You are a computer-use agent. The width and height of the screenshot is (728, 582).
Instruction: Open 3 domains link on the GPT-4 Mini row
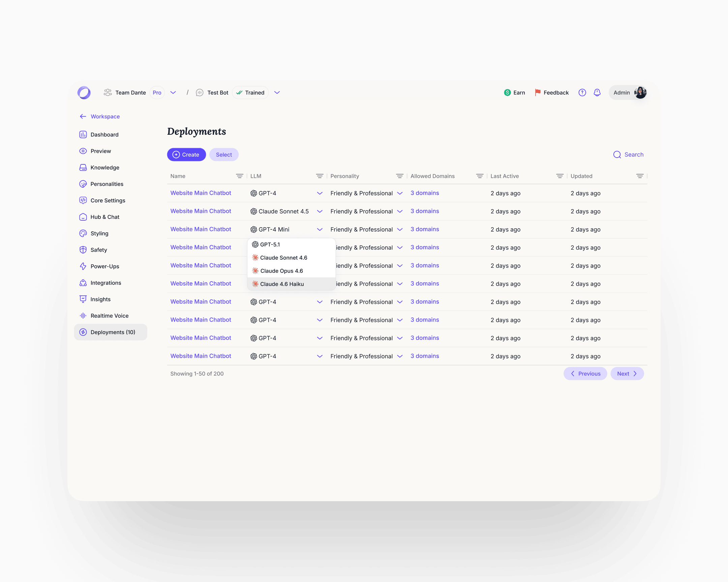tap(424, 229)
